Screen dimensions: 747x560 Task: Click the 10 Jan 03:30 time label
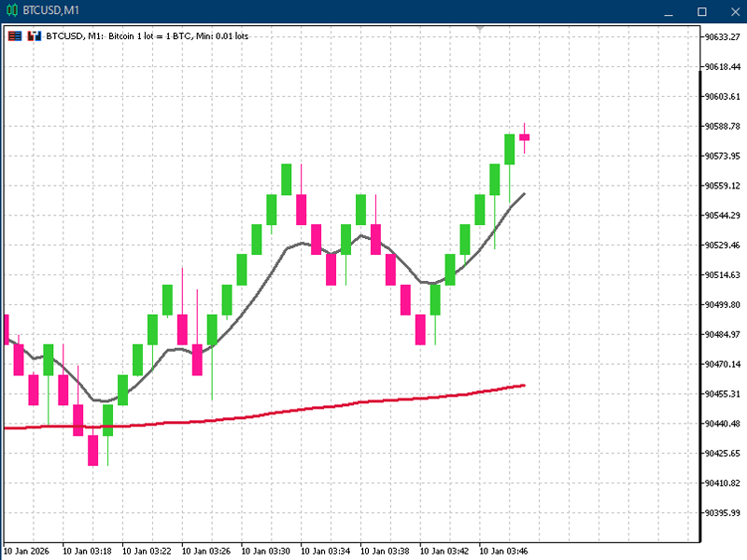click(x=266, y=551)
